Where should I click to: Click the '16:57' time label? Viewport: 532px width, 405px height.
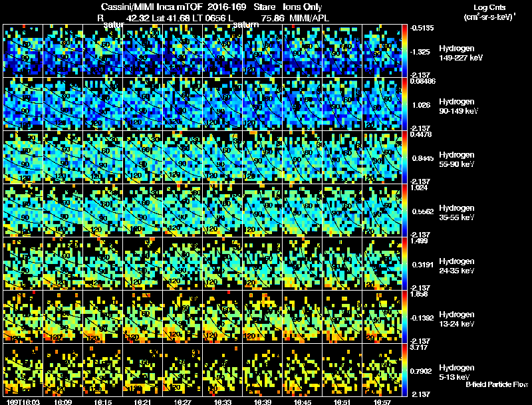click(382, 402)
